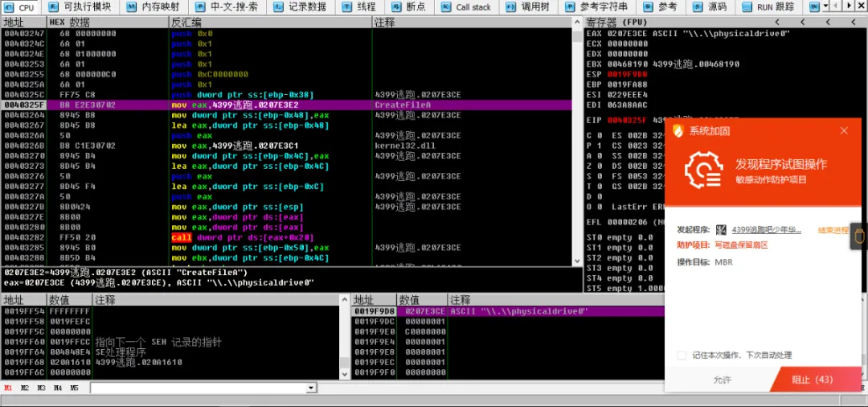
Task: Open the tab overflow dropdown arrow
Action: pos(826,6)
